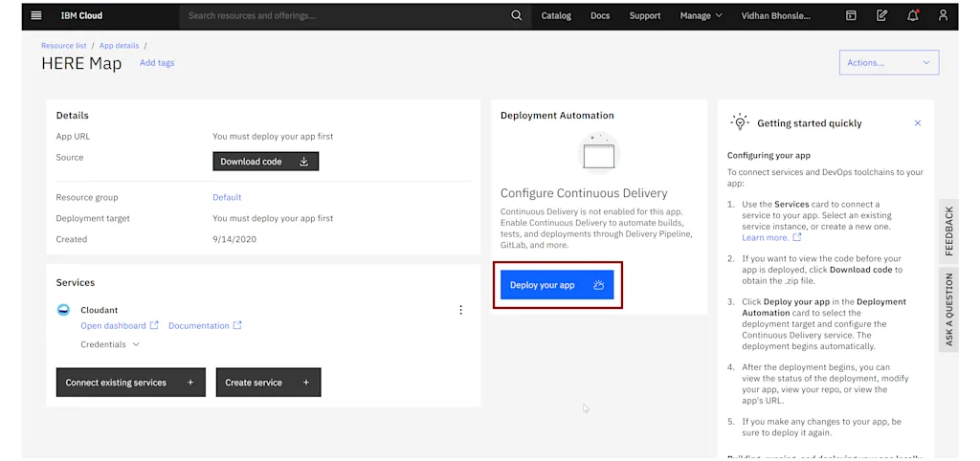
Task: Click Connect existing services button
Action: pyautogui.click(x=130, y=383)
